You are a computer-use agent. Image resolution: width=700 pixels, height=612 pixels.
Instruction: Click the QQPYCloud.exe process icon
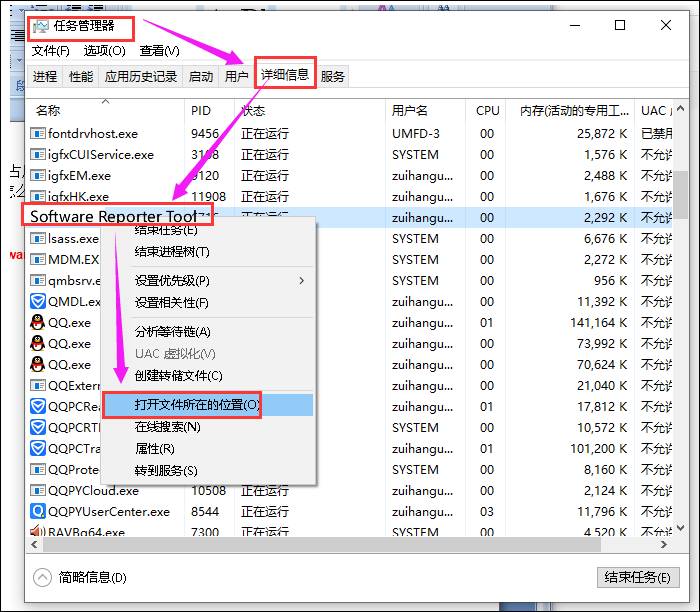click(x=38, y=490)
